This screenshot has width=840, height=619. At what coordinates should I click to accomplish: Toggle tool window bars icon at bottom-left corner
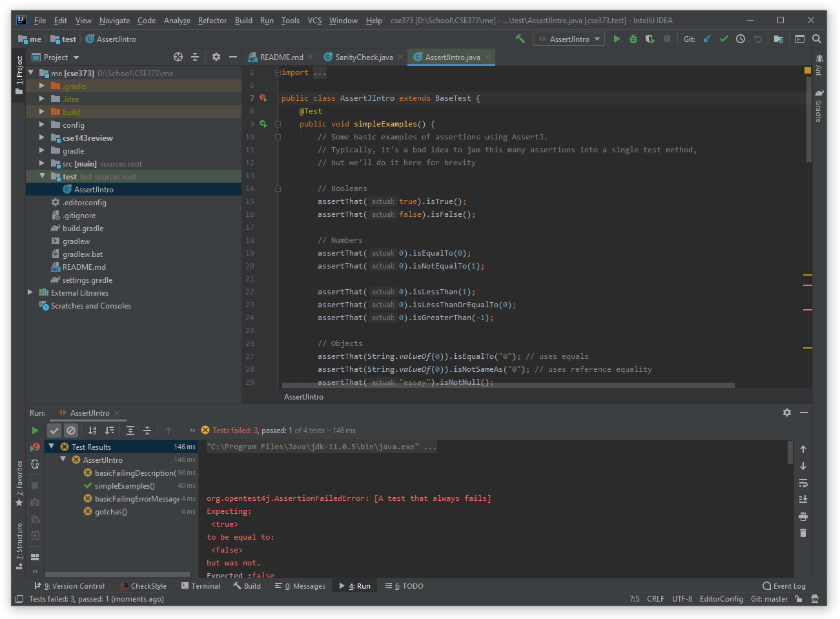[19, 599]
